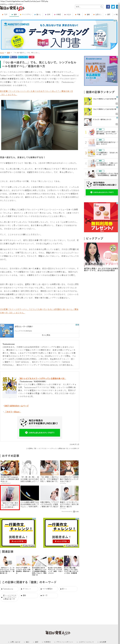The image size is (120, 644).
Task: Open the 体験記 navigation tab
Action: click(58, 15)
